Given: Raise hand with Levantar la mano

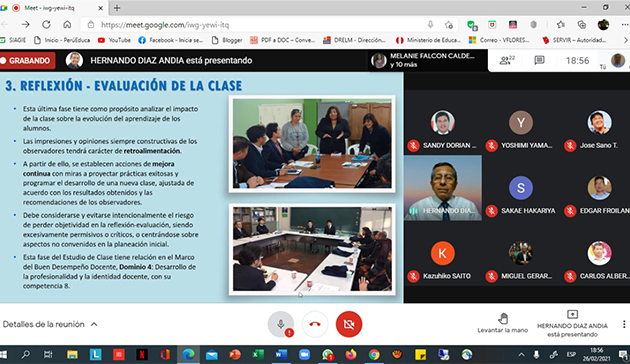Looking at the screenshot, I should [x=503, y=323].
